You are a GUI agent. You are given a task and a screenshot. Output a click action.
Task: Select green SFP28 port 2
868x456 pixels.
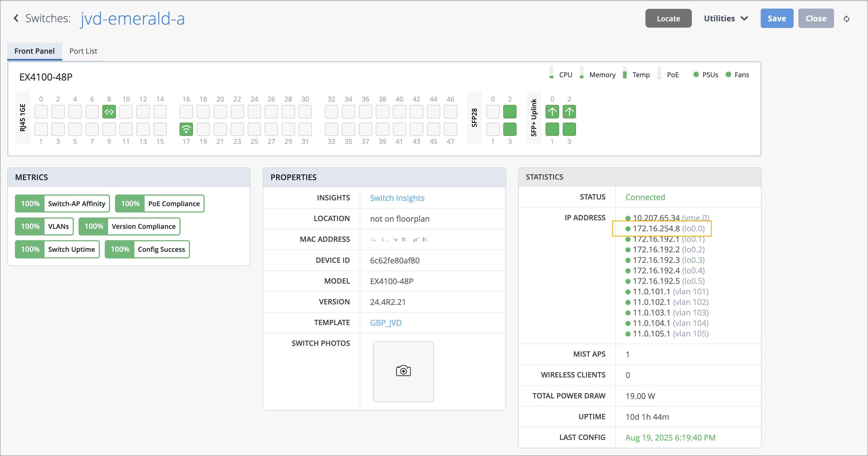509,112
